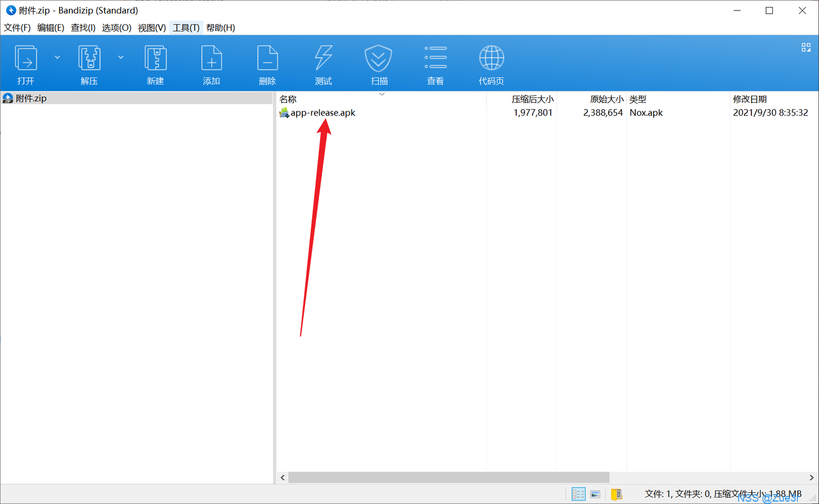
Task: Click the horizontal scrollbar right arrow
Action: click(x=811, y=477)
